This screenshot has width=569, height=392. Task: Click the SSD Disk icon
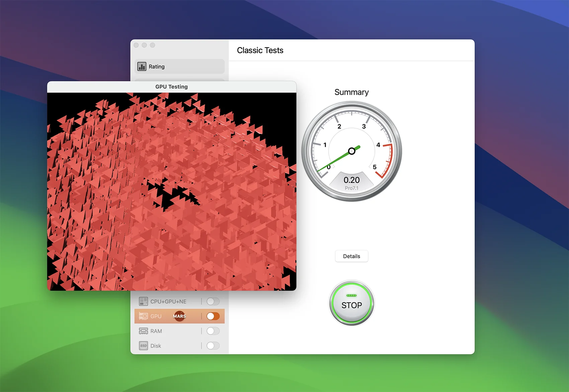[143, 346]
